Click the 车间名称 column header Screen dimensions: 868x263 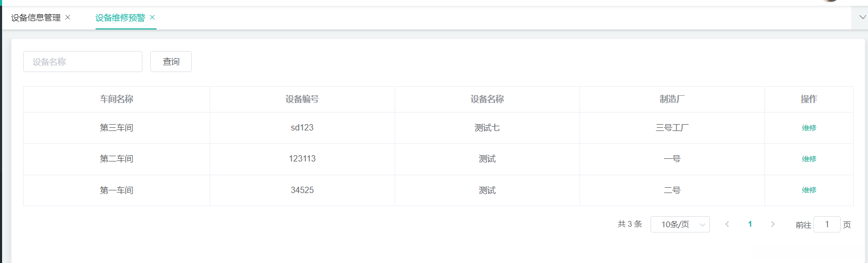click(117, 99)
